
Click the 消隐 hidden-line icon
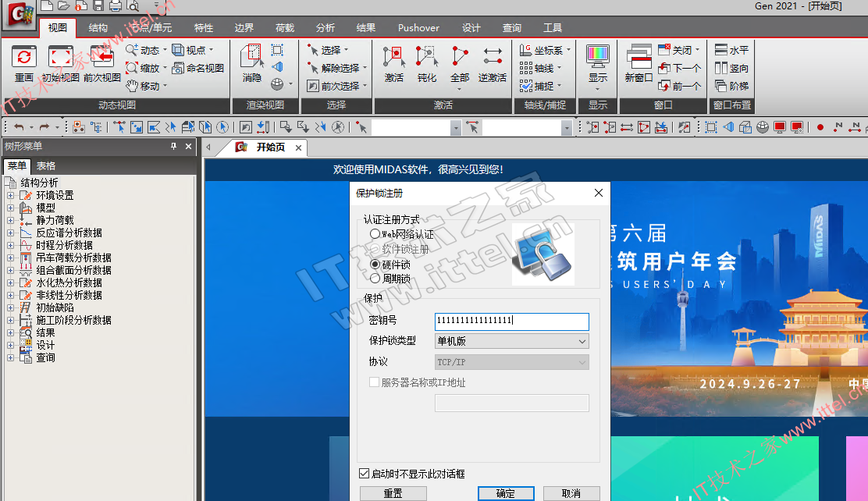point(252,56)
